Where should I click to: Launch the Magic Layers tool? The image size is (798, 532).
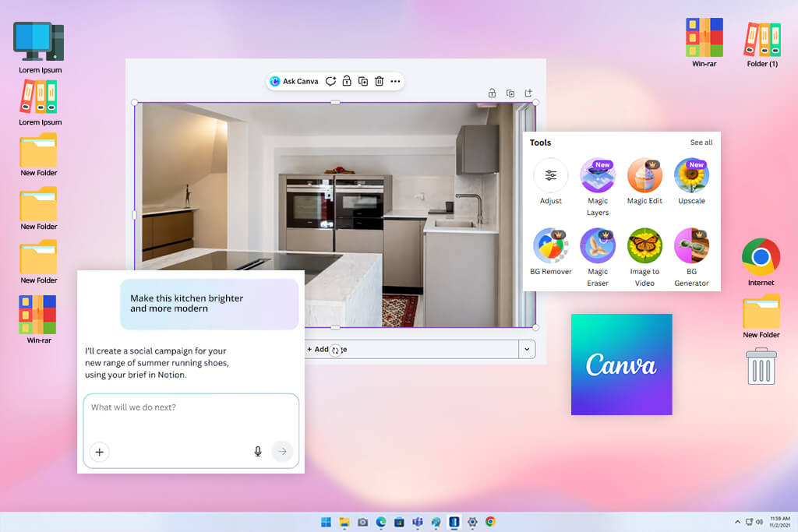pos(598,187)
